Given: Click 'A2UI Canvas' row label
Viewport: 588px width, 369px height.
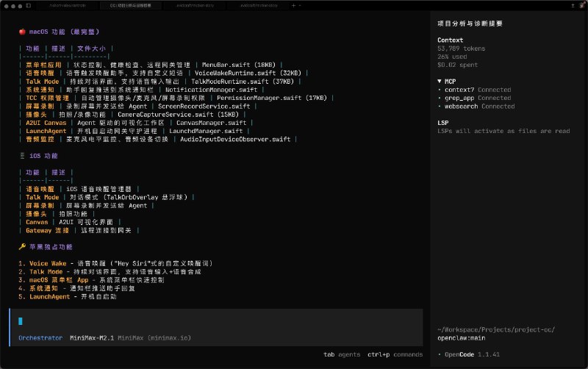Looking at the screenshot, I should 46,123.
